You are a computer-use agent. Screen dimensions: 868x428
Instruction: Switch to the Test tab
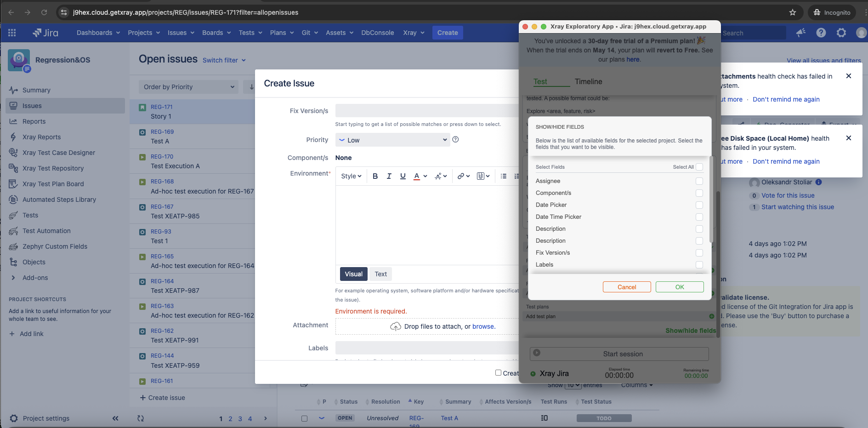coord(540,81)
